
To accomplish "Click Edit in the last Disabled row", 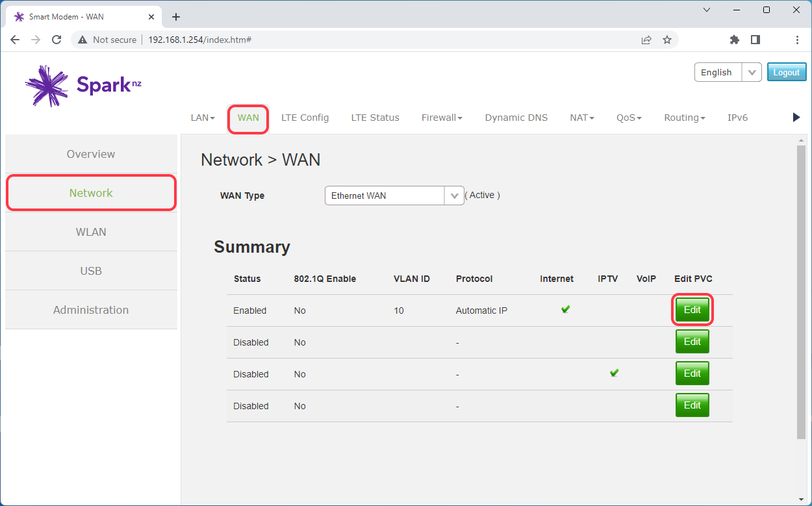I will (692, 405).
